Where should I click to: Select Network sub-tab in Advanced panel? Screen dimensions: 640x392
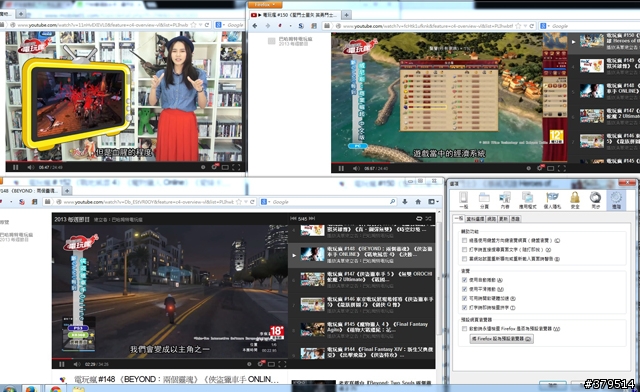(491, 219)
